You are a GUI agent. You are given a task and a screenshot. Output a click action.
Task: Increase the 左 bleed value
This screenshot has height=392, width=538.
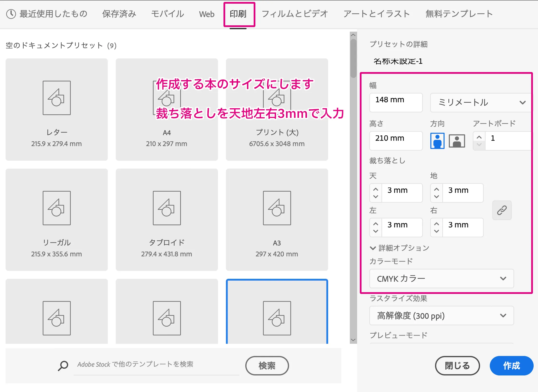point(376,224)
